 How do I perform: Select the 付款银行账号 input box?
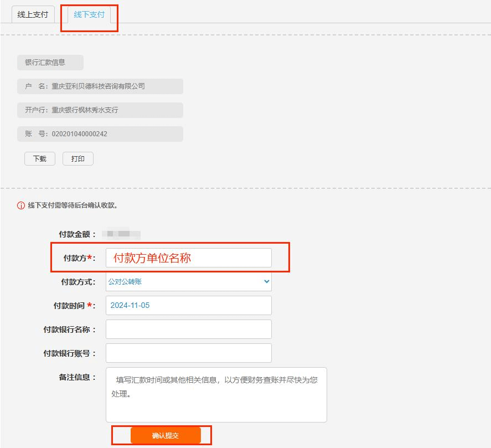pos(188,353)
